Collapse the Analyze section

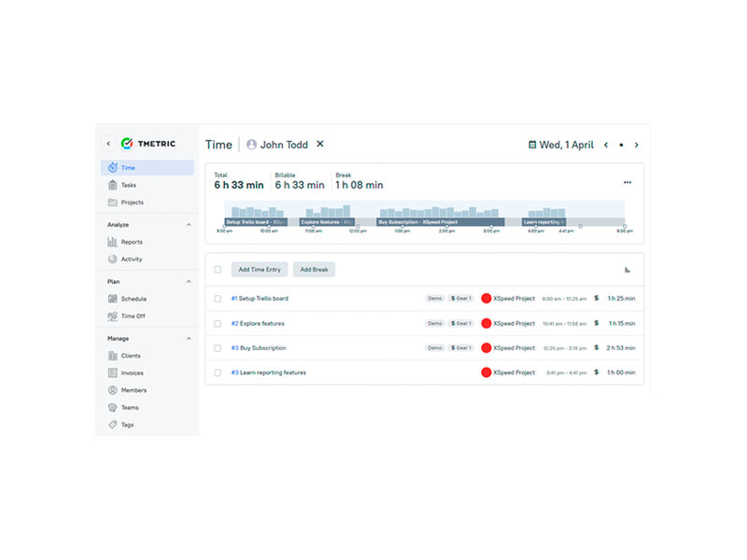(x=189, y=225)
